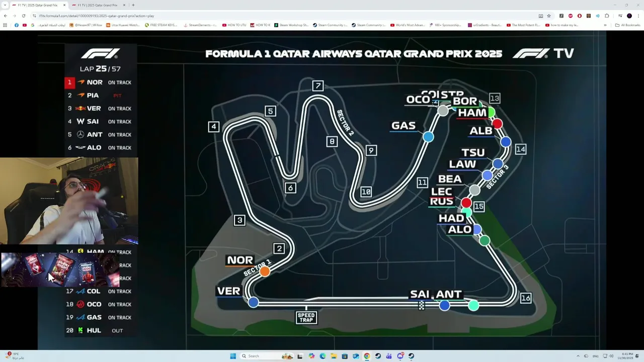Open the Microsoft Store taskbar icon

click(x=345, y=356)
